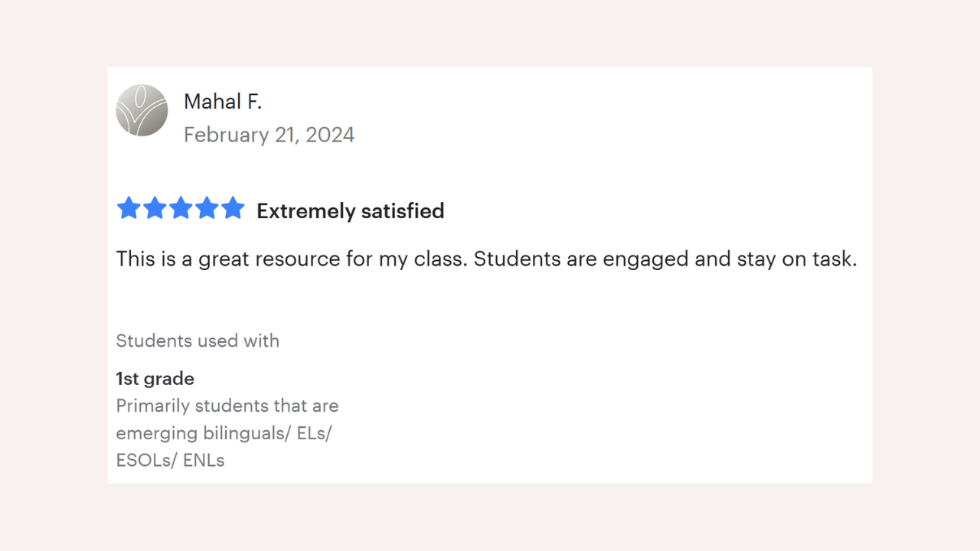This screenshot has height=551, width=980.
Task: Click the "ESOLs/ ENLs" text line
Action: click(170, 461)
